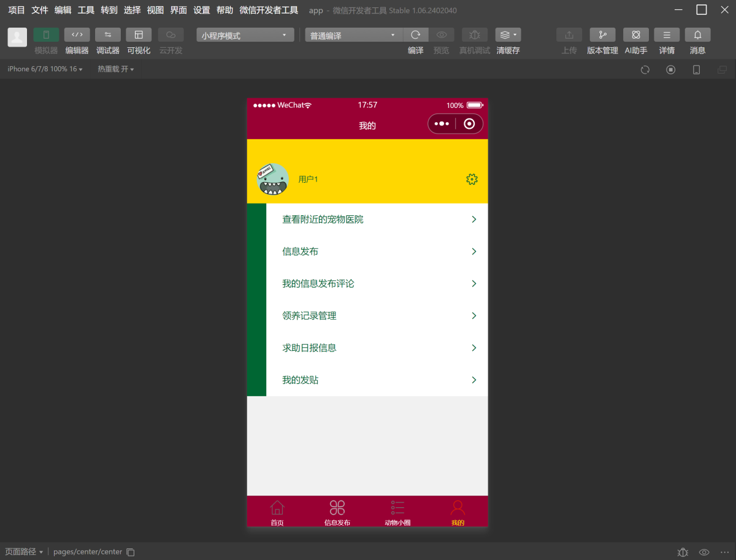Toggle the debugger panel button
This screenshot has height=560, width=736.
tap(108, 35)
